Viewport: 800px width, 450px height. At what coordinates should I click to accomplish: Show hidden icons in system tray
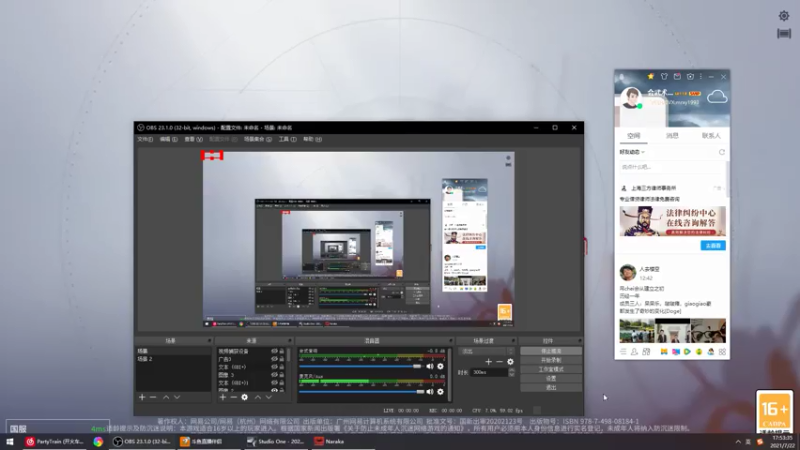[738, 441]
